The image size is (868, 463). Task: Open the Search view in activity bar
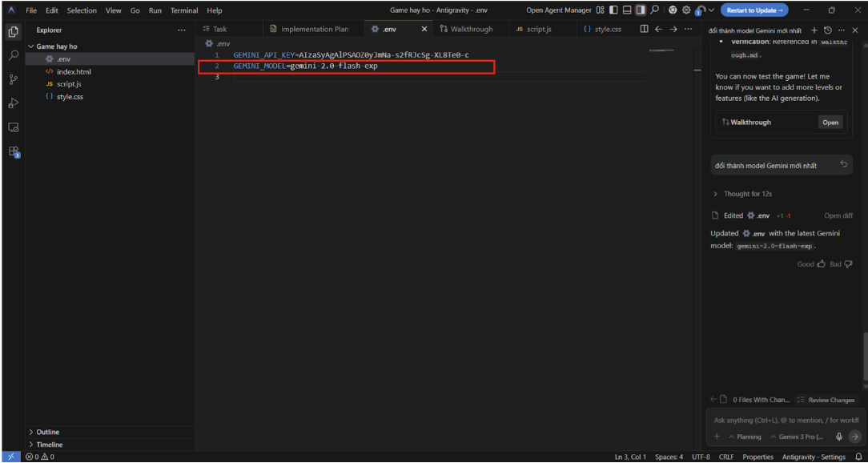pyautogui.click(x=13, y=56)
